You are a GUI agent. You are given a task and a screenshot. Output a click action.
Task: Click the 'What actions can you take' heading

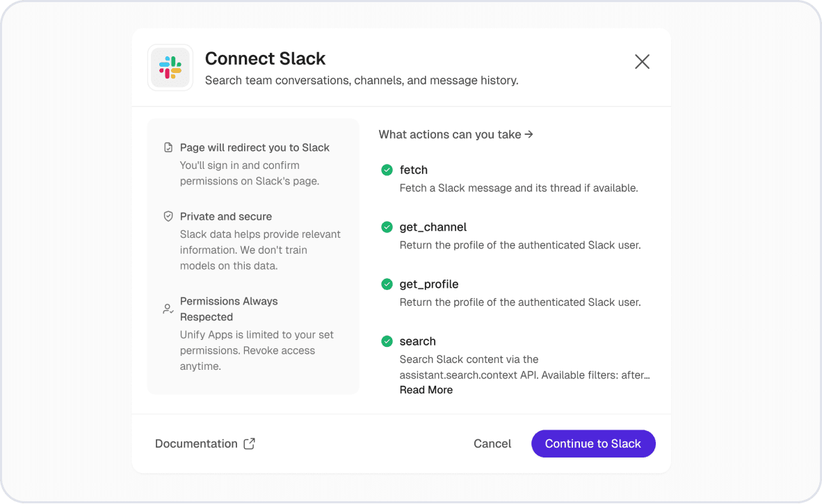[456, 134]
